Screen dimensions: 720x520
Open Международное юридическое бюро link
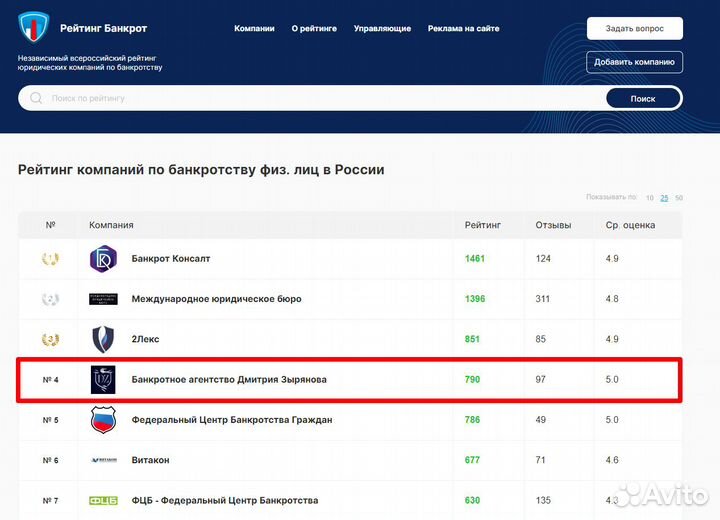216,299
